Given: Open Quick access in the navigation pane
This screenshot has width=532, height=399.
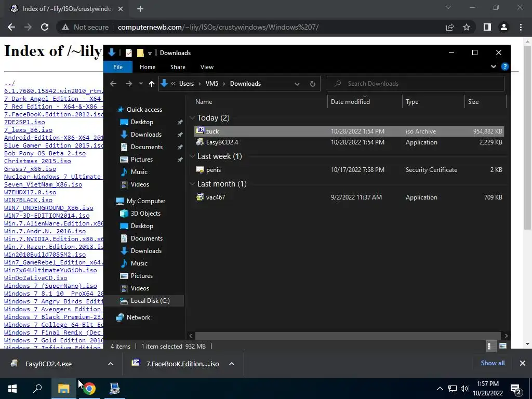Looking at the screenshot, I should tap(144, 110).
